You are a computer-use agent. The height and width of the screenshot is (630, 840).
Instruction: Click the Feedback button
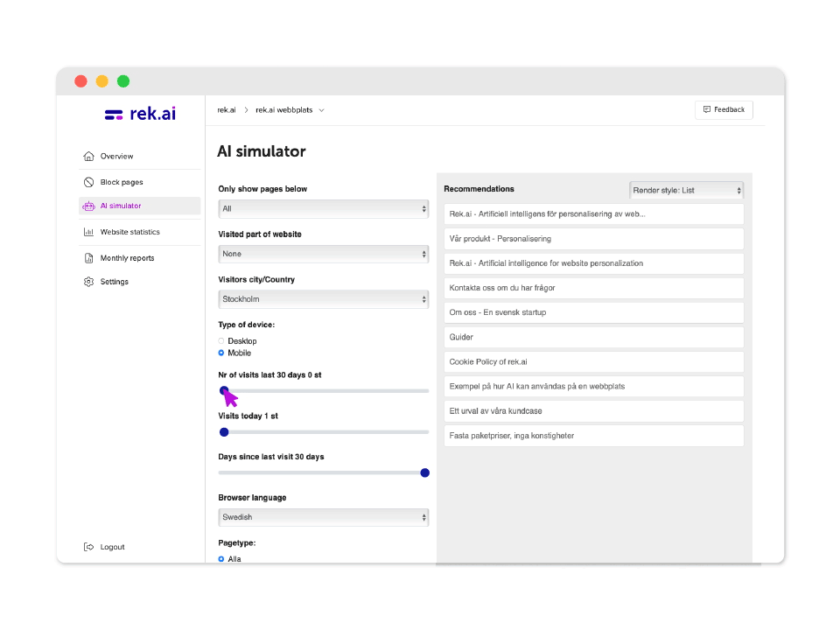click(x=724, y=109)
